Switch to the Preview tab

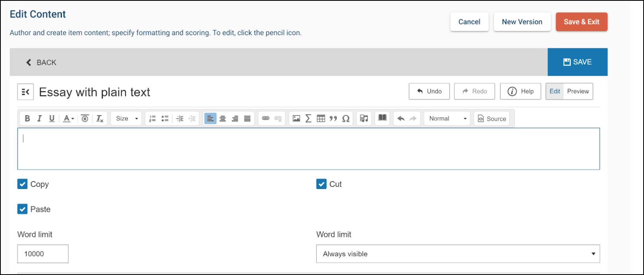tap(578, 91)
